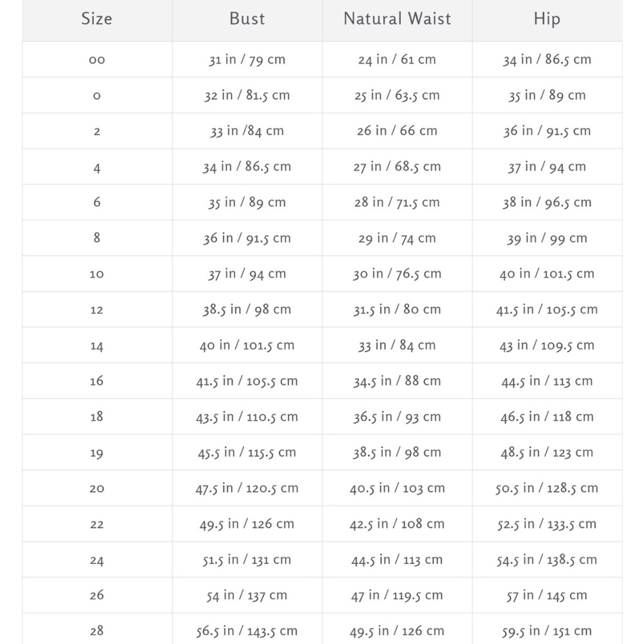Image resolution: width=644 pixels, height=644 pixels.
Task: Click the Bust column header
Action: tap(247, 19)
